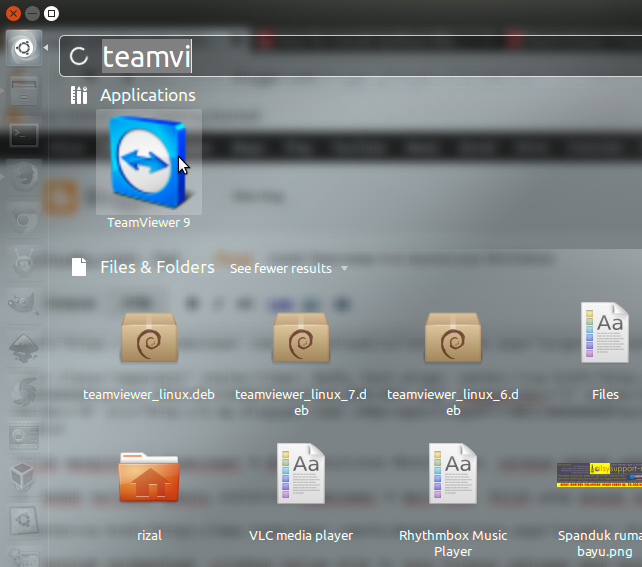Maximize the Dash window
Screen dimensions: 642x567
[x=51, y=14]
